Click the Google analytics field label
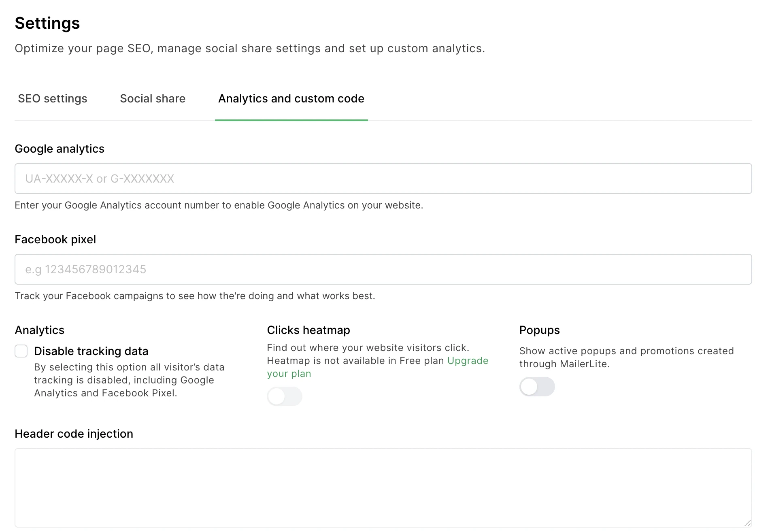The image size is (770, 532). coord(60,149)
